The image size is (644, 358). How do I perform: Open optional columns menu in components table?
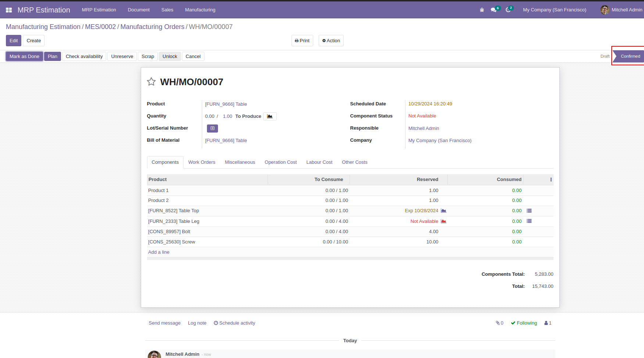coord(551,180)
